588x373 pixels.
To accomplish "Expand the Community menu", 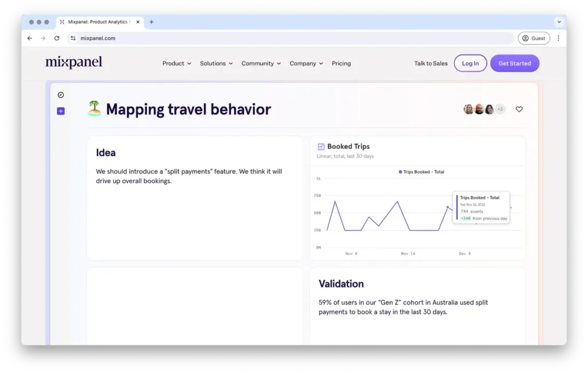I will (261, 63).
